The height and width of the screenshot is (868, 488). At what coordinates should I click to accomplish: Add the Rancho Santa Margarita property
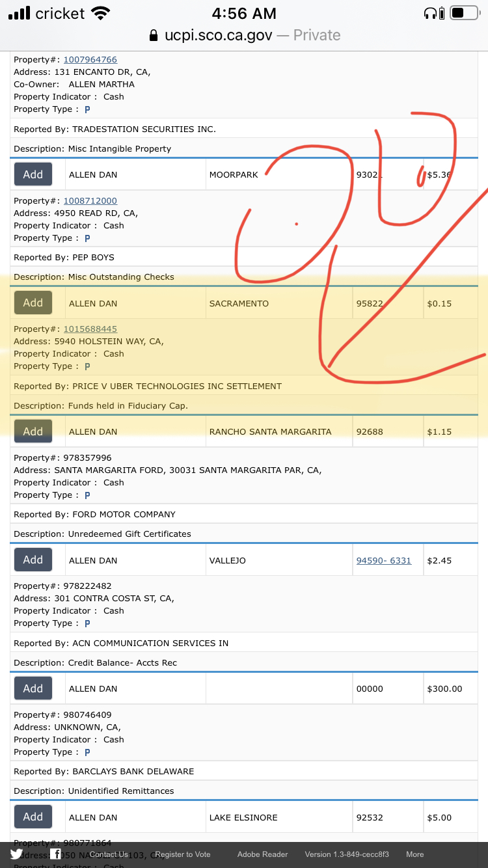point(33,431)
